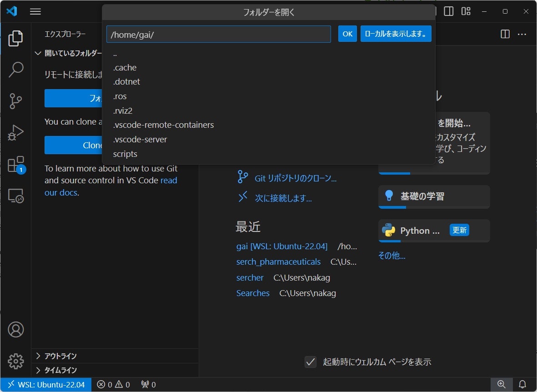Select the .cache folder entry

268,67
